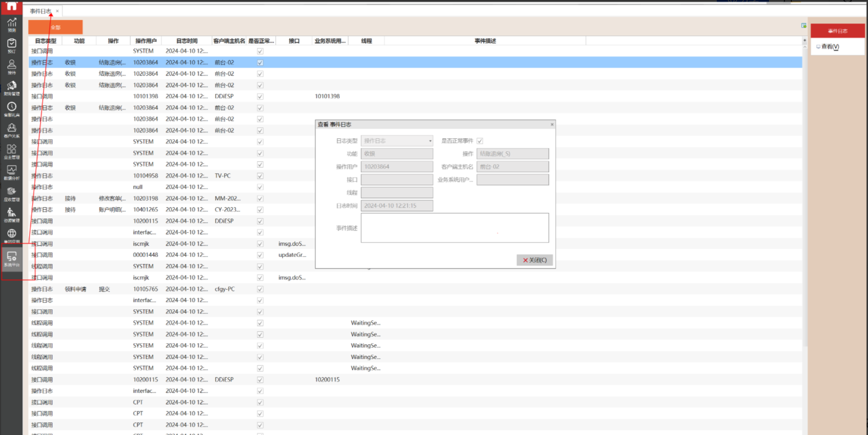Expand the 日志类型 dropdown in dialog
The image size is (868, 435).
click(430, 141)
